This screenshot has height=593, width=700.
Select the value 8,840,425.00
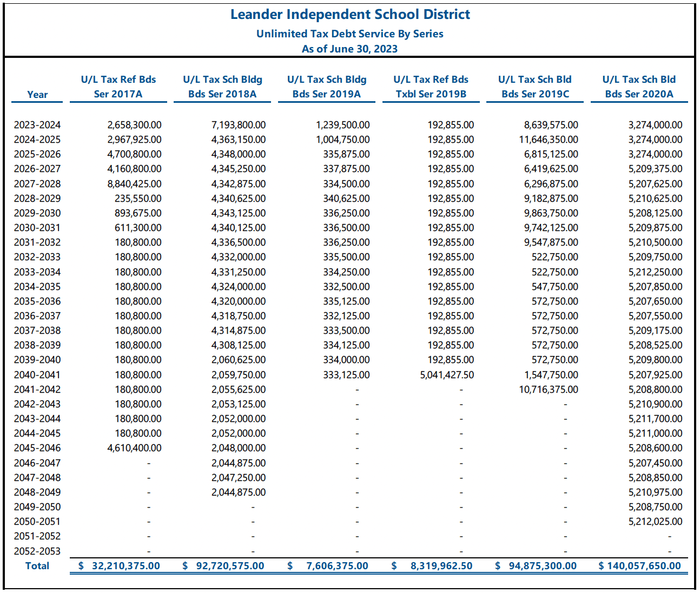click(x=134, y=184)
